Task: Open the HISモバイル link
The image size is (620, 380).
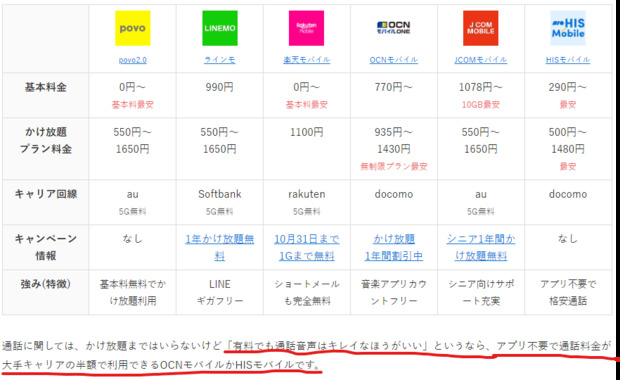Action: 568,60
